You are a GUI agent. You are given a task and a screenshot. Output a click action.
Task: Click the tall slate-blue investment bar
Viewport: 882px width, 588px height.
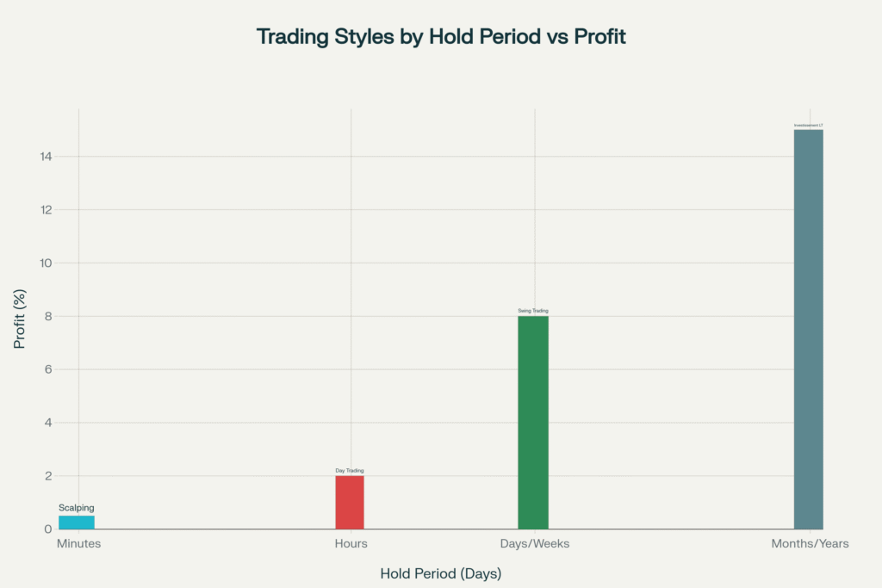808,329
